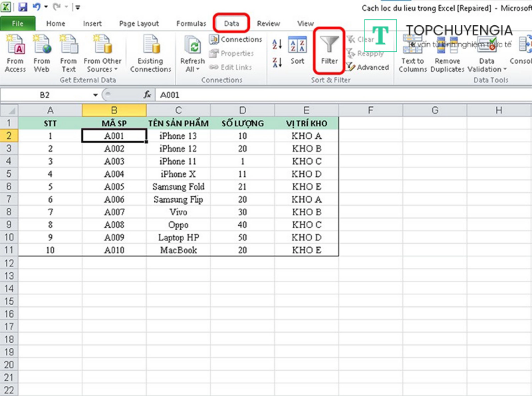Image resolution: width=532 pixels, height=396 pixels.
Task: Import data From Text
Action: coord(68,53)
